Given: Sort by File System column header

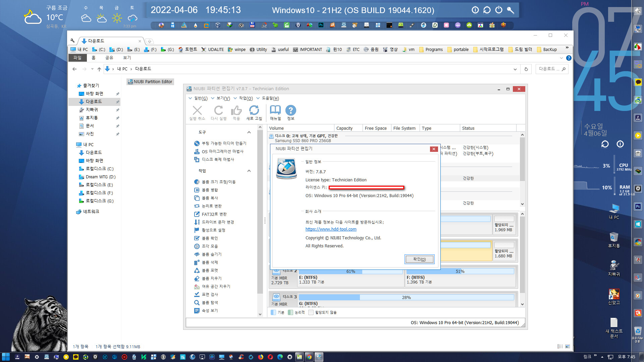Looking at the screenshot, I should point(405,128).
